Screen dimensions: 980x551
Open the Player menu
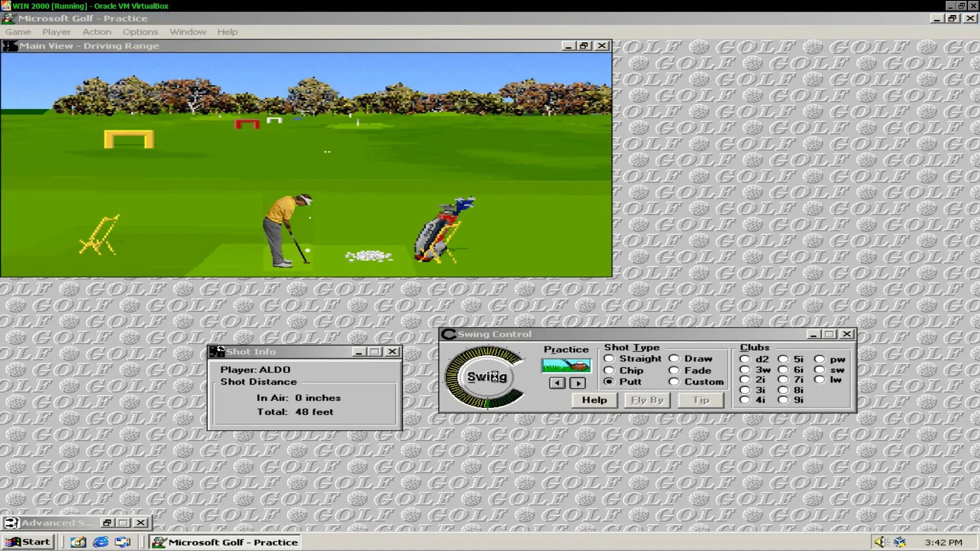click(56, 32)
